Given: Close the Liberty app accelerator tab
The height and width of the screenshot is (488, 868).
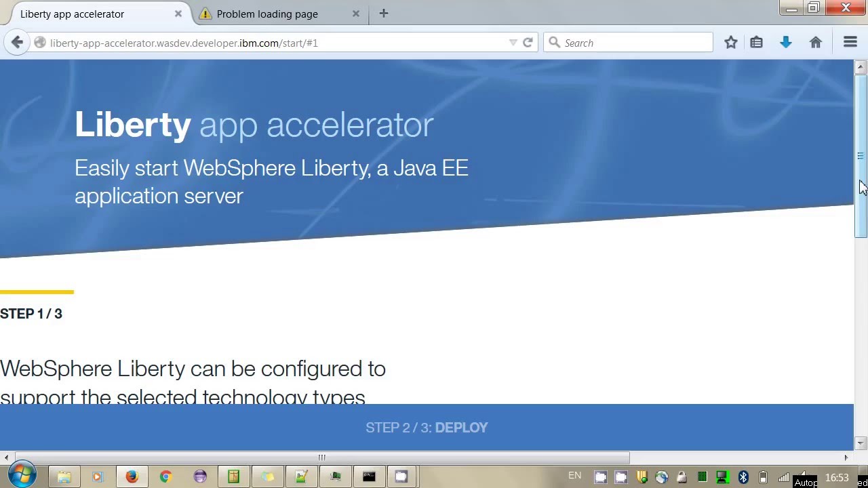Looking at the screenshot, I should coord(178,14).
